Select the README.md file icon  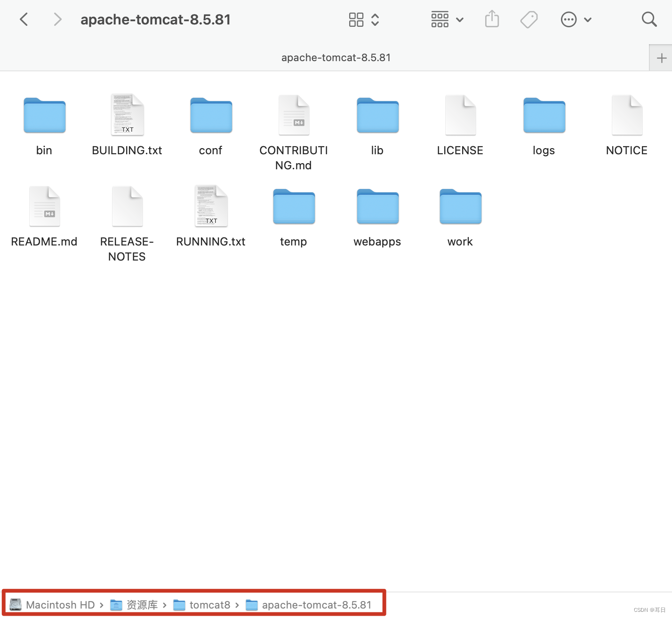coord(44,206)
